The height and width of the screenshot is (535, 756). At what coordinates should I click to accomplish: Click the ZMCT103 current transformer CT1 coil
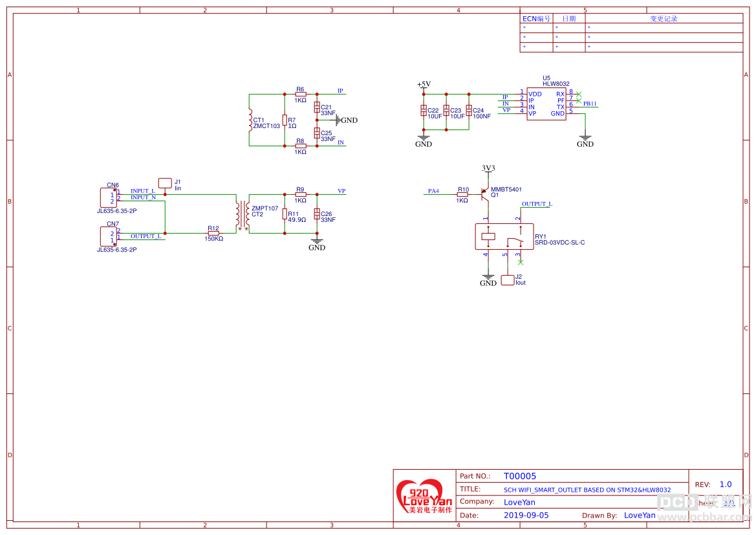click(x=250, y=120)
